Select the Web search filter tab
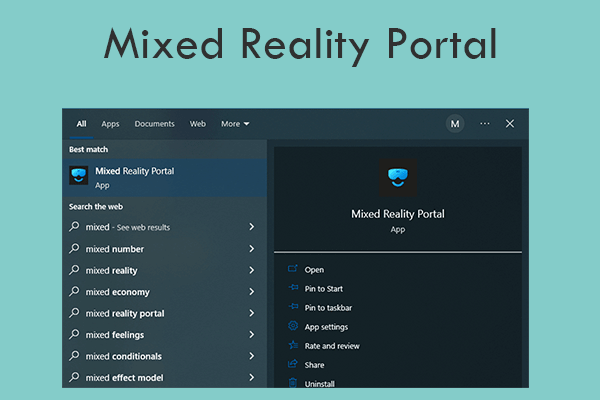 click(198, 124)
